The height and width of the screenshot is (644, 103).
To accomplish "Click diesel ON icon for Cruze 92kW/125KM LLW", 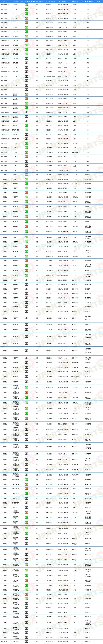I will [26, 76].
